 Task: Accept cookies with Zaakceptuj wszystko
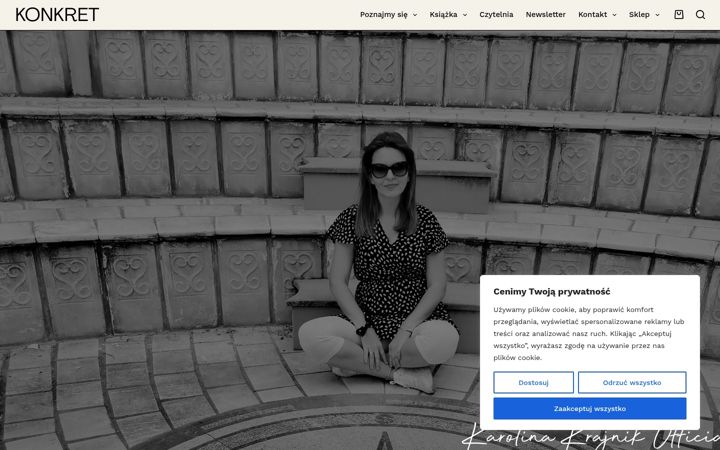[x=590, y=408]
